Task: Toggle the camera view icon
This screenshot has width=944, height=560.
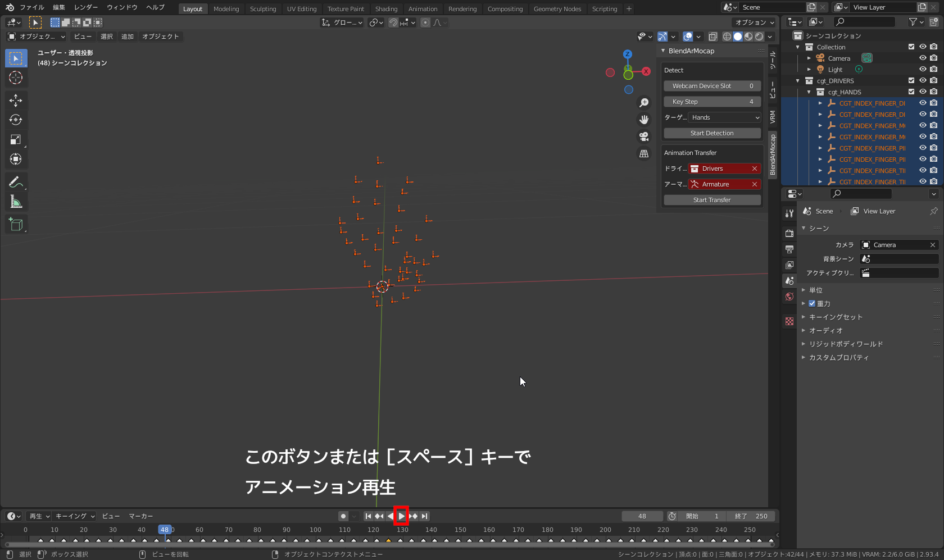Action: (x=644, y=136)
